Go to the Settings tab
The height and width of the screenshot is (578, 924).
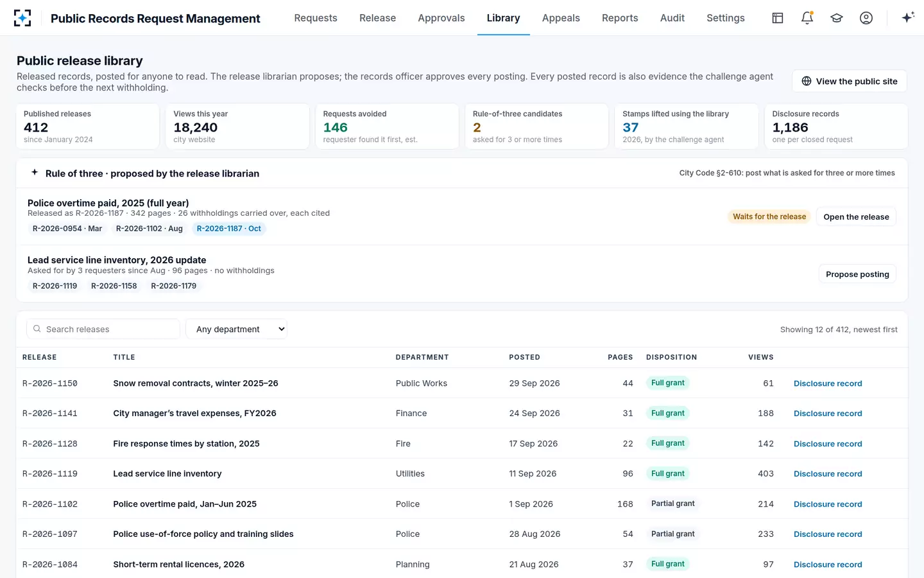[726, 18]
